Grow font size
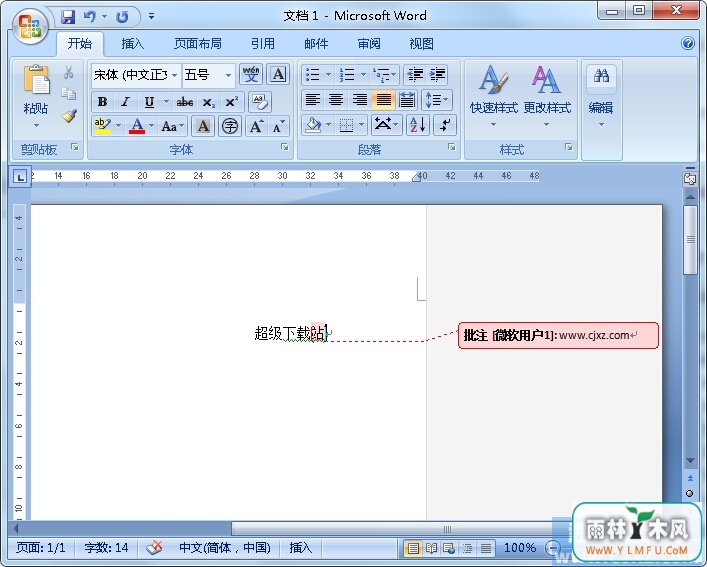The height and width of the screenshot is (567, 707). (x=257, y=126)
